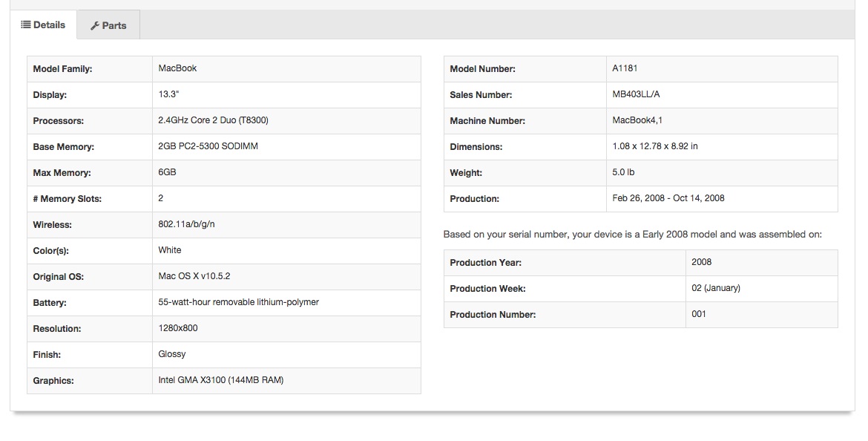The image size is (868, 441).
Task: Click model number A1181
Action: pyautogui.click(x=625, y=68)
